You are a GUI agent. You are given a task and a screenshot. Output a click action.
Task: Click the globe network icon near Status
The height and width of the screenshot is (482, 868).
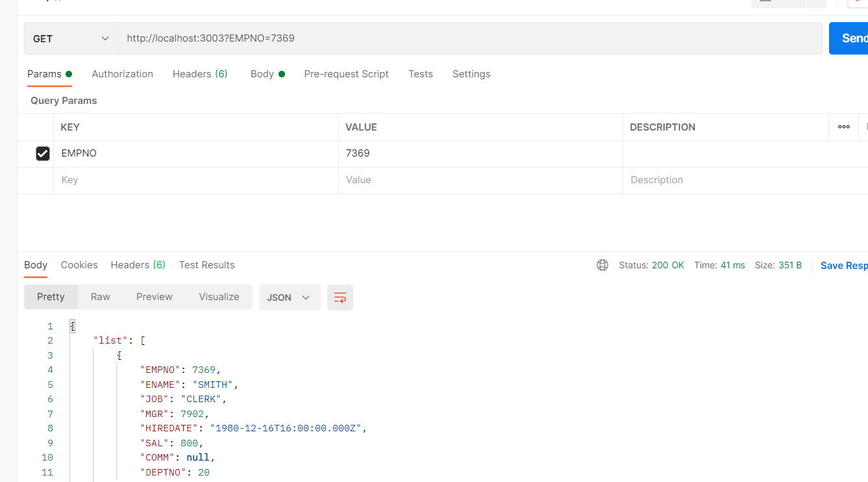click(x=602, y=265)
